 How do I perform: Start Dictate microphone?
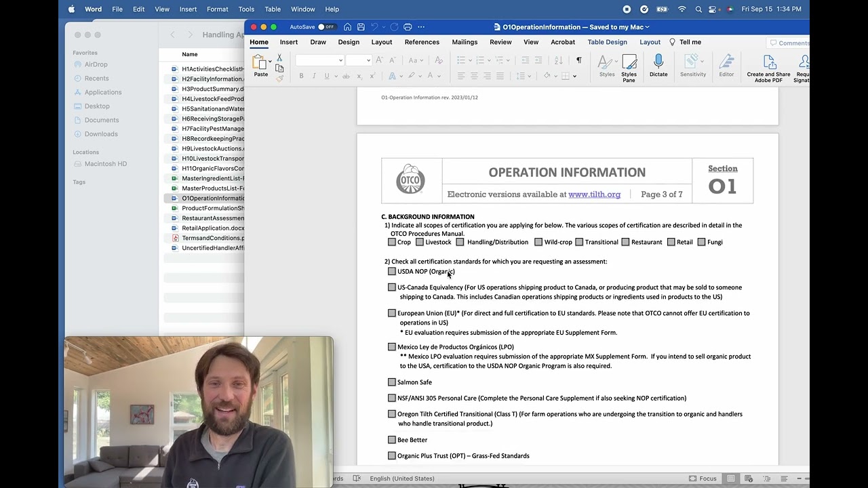tap(658, 66)
